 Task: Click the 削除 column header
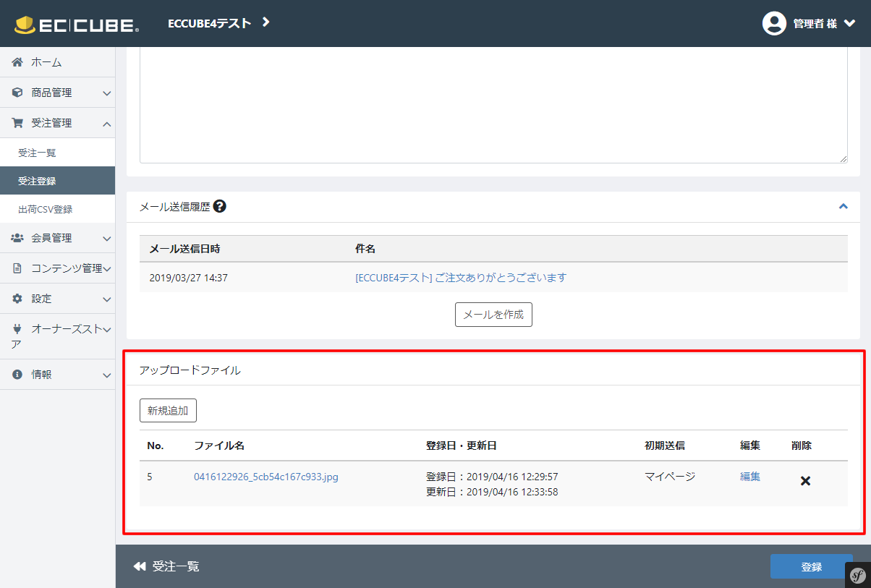[x=802, y=446]
